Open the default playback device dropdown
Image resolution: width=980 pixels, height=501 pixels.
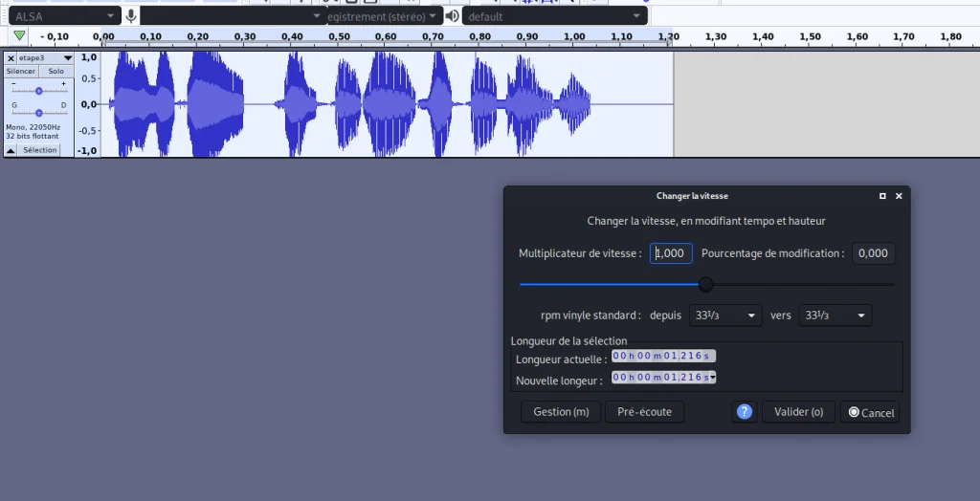(x=555, y=16)
